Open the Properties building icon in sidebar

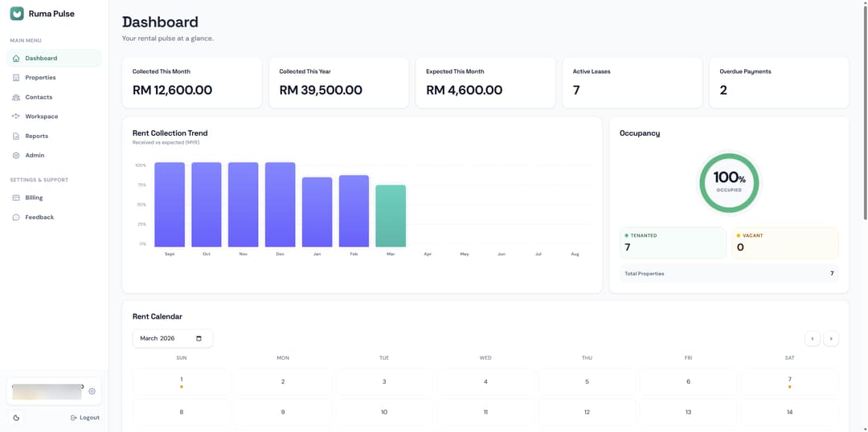(16, 77)
